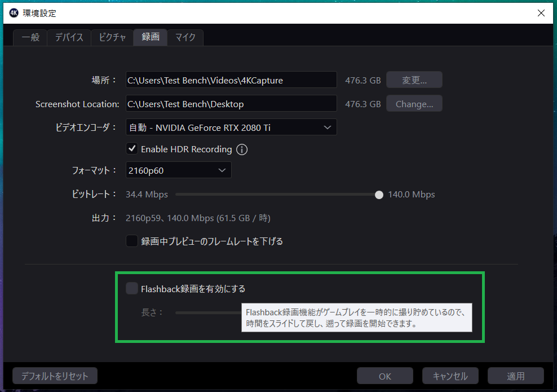Click the 場所 recording path field
Image resolution: width=557 pixels, height=392 pixels.
(231, 80)
